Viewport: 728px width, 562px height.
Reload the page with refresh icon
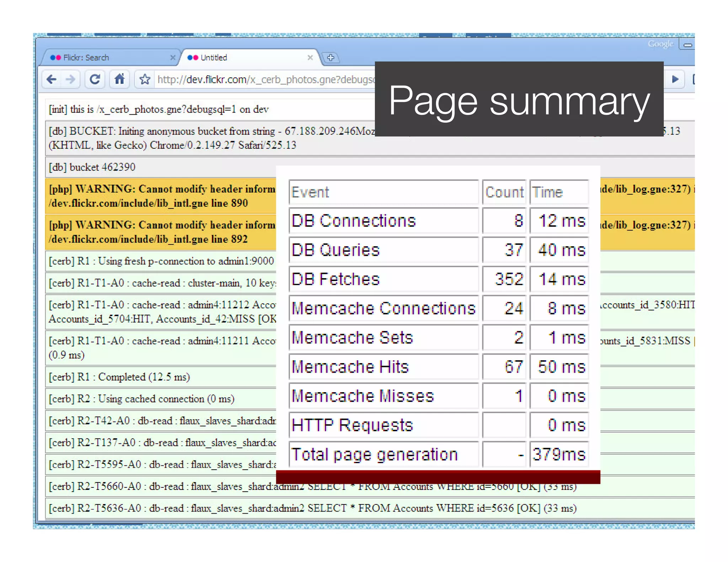click(95, 79)
